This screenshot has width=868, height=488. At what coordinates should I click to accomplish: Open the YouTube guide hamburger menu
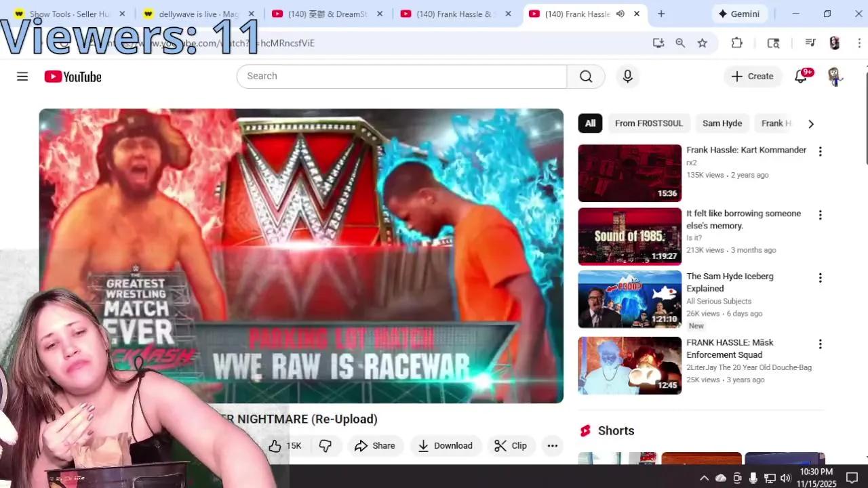click(22, 77)
